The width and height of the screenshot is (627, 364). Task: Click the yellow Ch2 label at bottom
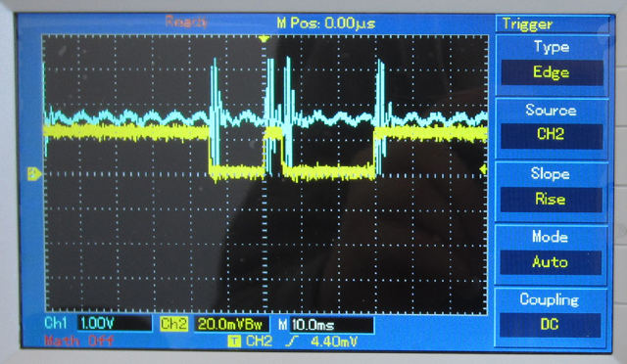click(x=174, y=324)
